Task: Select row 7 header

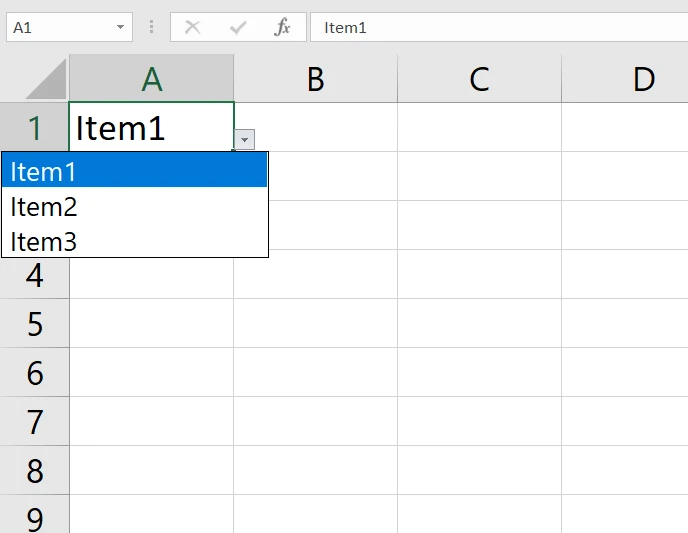Action: [x=35, y=422]
